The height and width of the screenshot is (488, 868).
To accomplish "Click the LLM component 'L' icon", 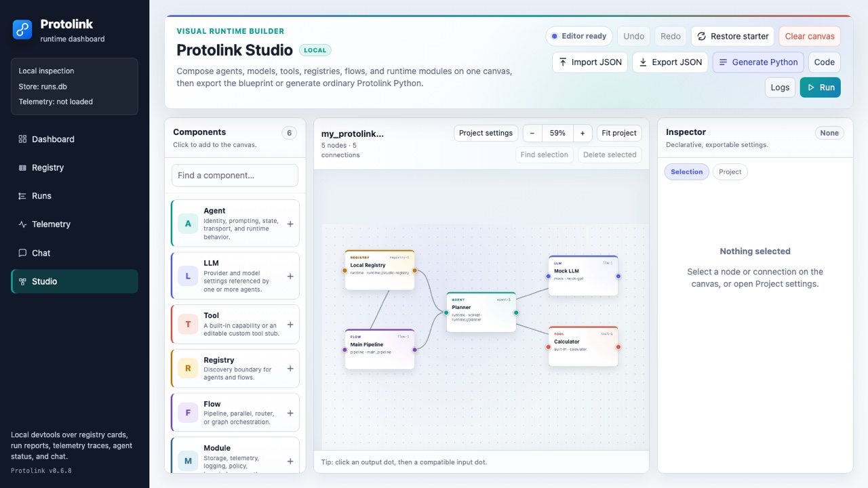I will (188, 276).
